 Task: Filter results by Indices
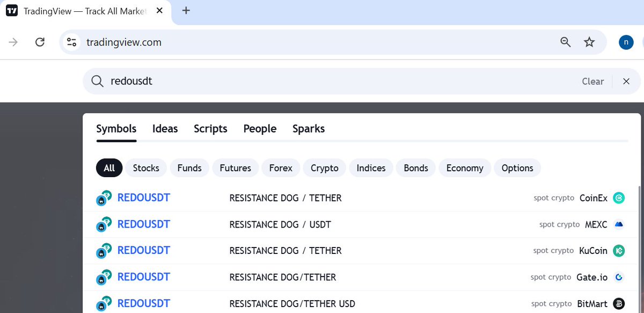371,168
